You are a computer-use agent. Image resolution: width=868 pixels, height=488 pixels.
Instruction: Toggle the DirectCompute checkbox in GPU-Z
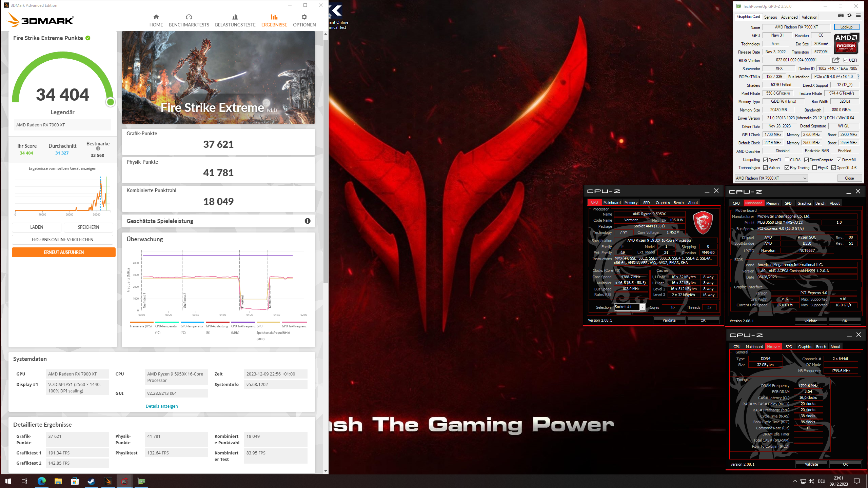point(806,160)
